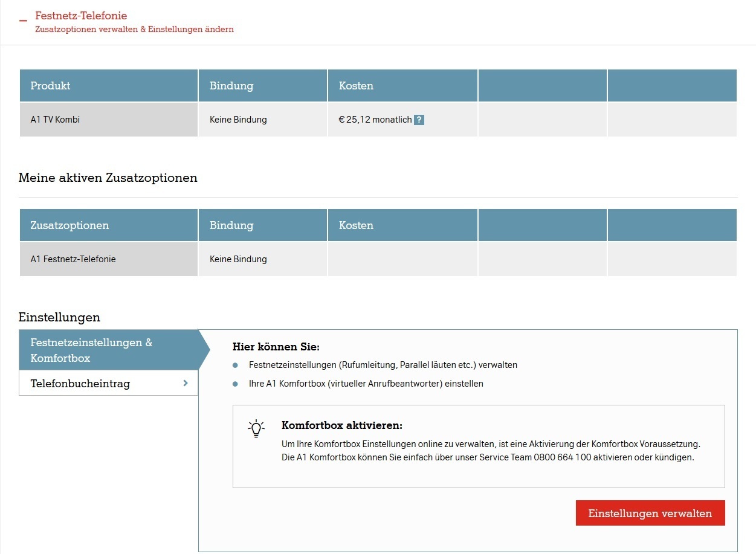Open the Telefonbucheintrag tab
The width and height of the screenshot is (756, 554).
coord(109,383)
